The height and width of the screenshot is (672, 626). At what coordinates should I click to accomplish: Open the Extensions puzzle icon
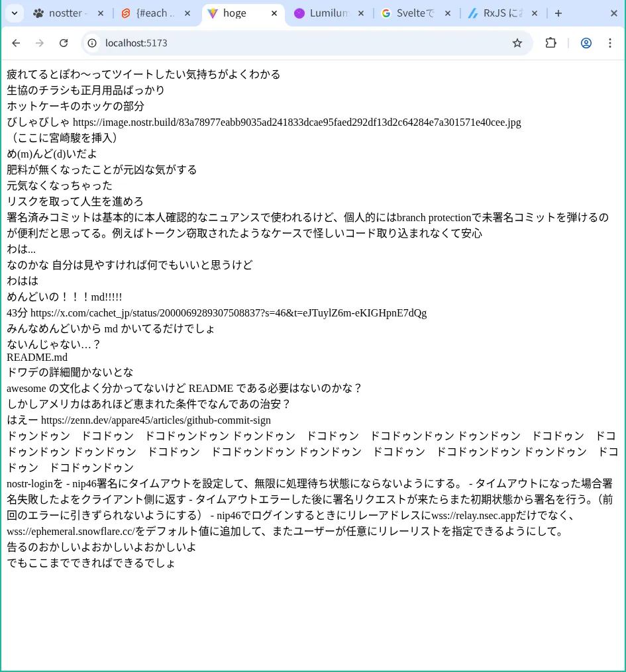pyautogui.click(x=550, y=43)
